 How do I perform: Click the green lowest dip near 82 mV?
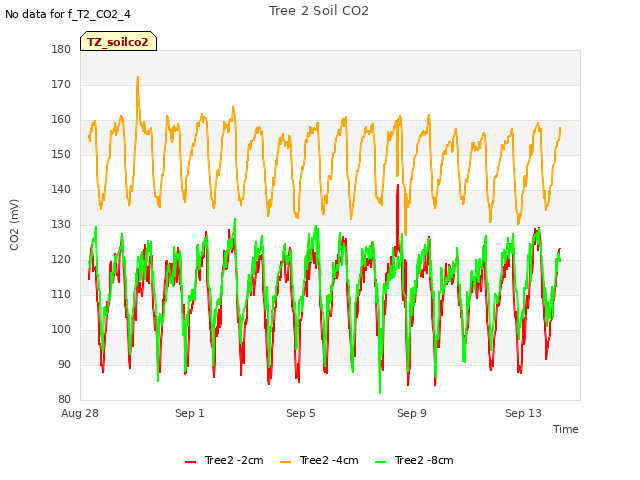coord(380,393)
